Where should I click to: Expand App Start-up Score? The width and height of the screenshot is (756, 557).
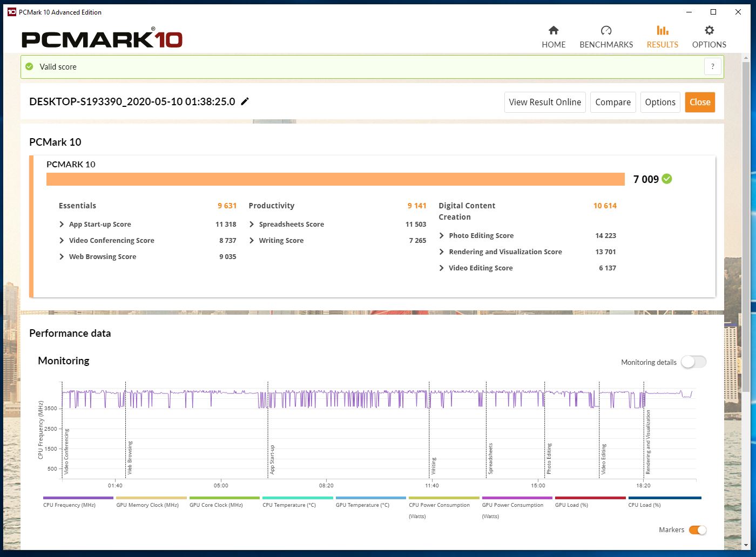(x=62, y=224)
